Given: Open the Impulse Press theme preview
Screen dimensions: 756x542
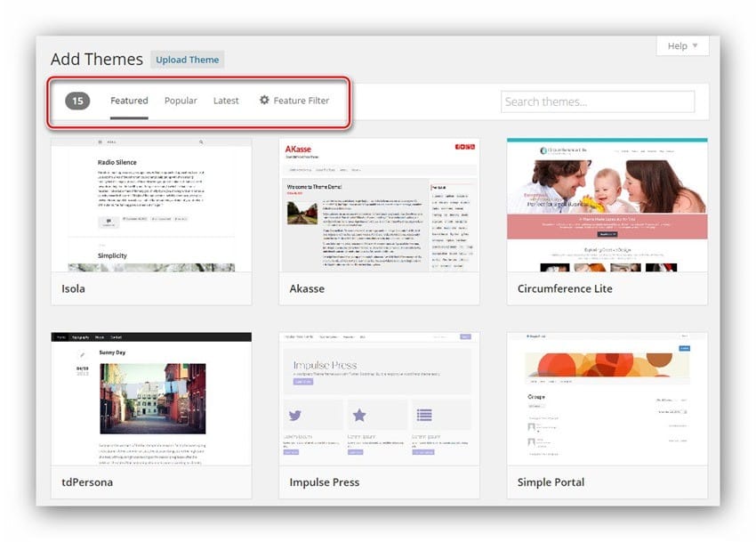Looking at the screenshot, I should click(x=379, y=399).
